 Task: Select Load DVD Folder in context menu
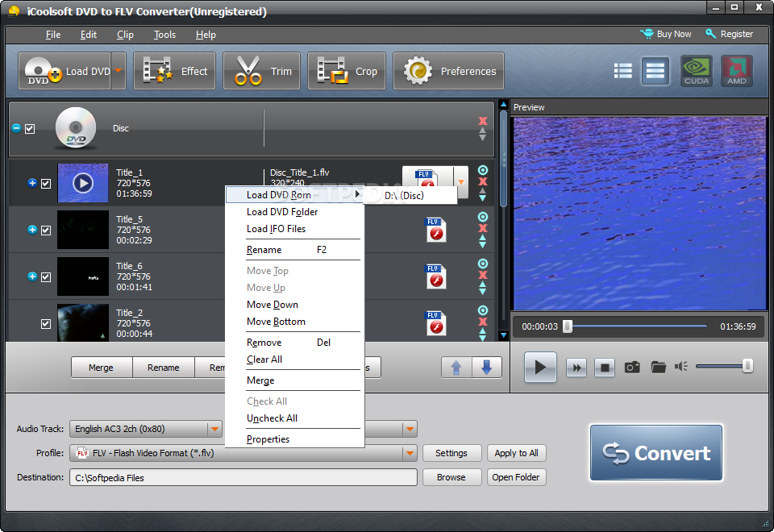pyautogui.click(x=295, y=212)
